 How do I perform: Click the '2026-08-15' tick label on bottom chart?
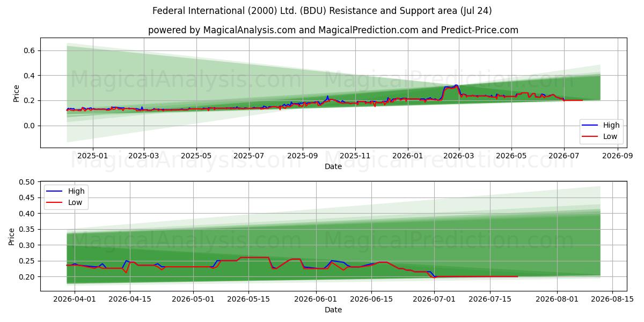tap(612, 300)
